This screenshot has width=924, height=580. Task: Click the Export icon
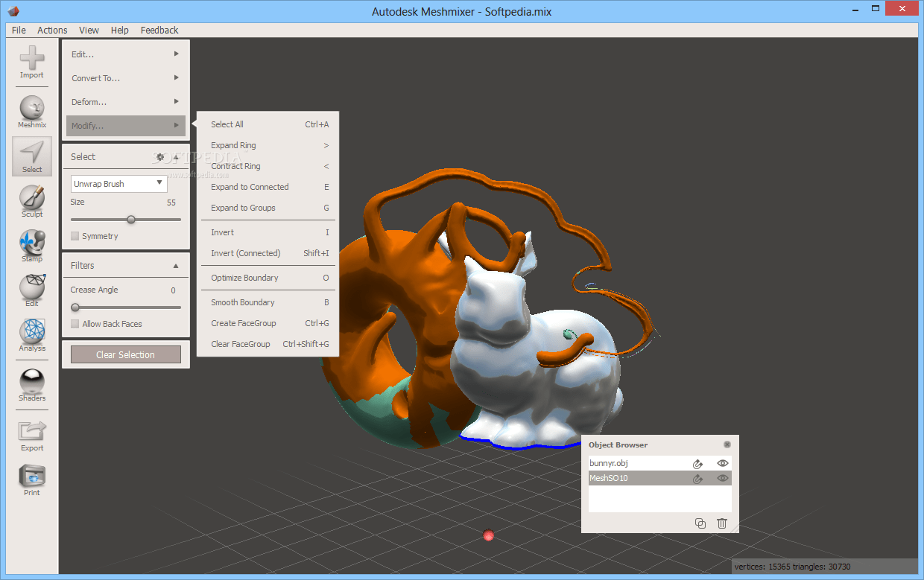point(31,436)
